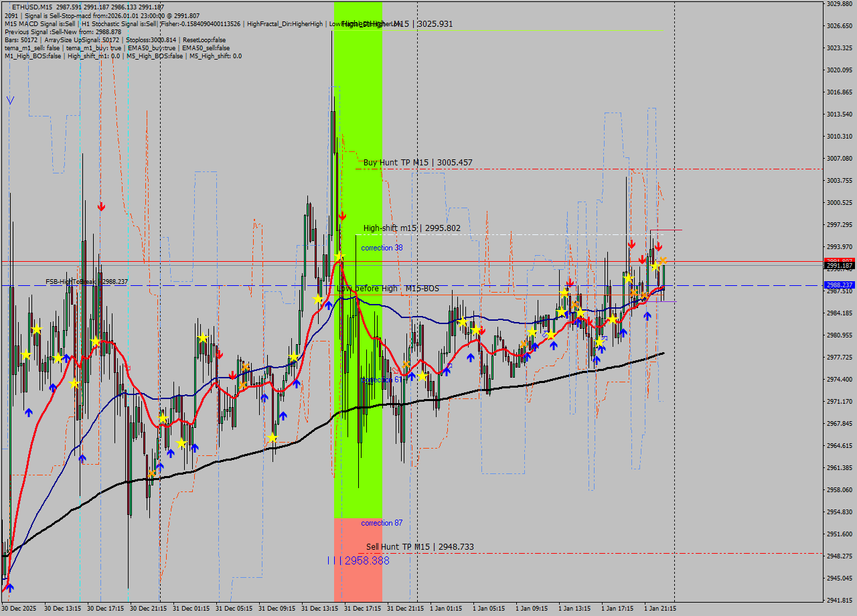The width and height of the screenshot is (857, 616).
Task: Click the blue 2988.237 price tag on the axis
Action: click(838, 285)
